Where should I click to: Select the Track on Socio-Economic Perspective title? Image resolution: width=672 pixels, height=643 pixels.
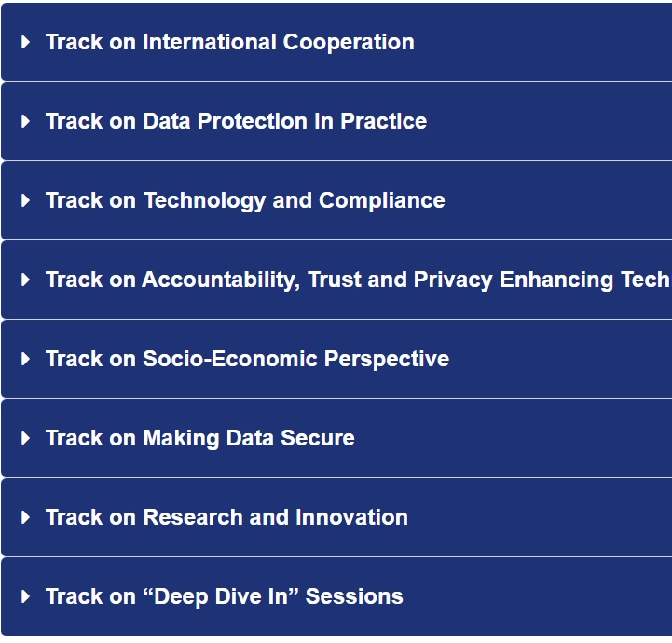point(248,359)
